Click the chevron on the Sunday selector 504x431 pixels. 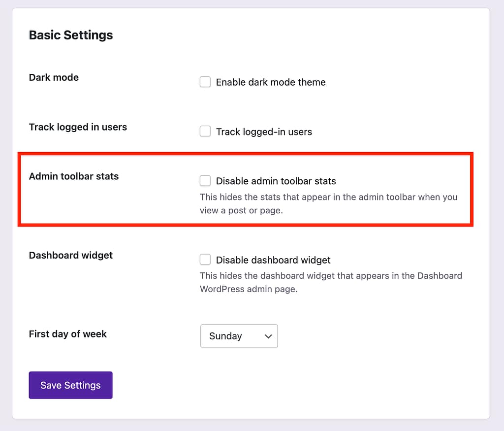click(x=267, y=336)
